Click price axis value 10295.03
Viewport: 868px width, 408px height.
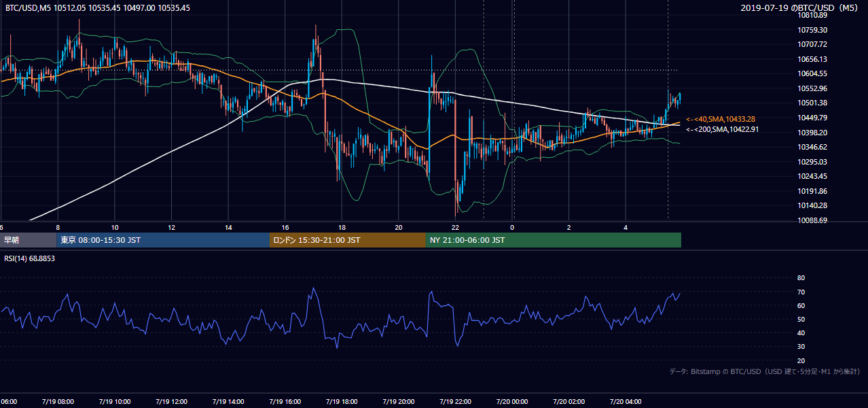click(x=812, y=162)
